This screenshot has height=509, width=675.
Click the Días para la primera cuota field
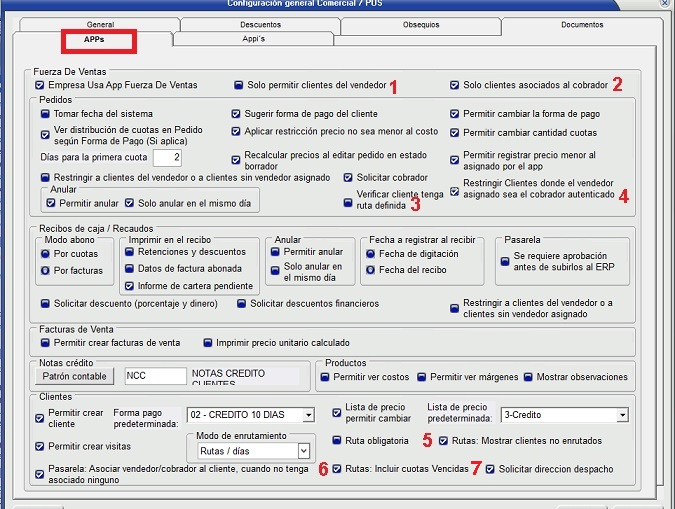coord(167,158)
